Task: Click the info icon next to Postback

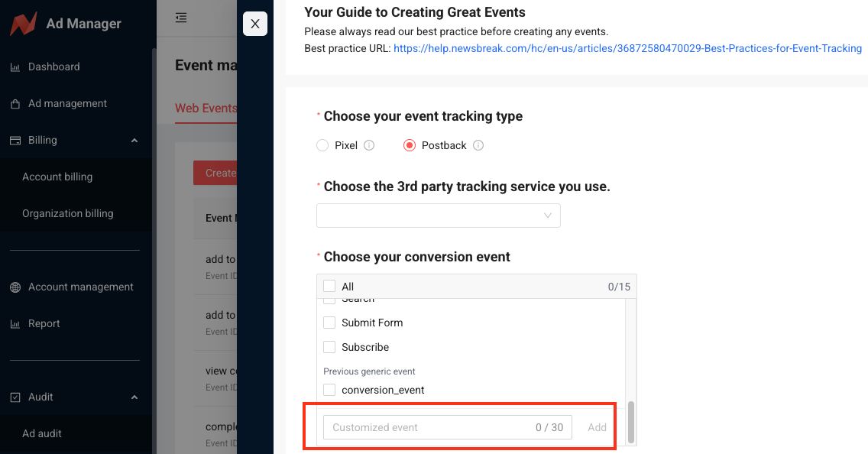Action: click(x=478, y=145)
